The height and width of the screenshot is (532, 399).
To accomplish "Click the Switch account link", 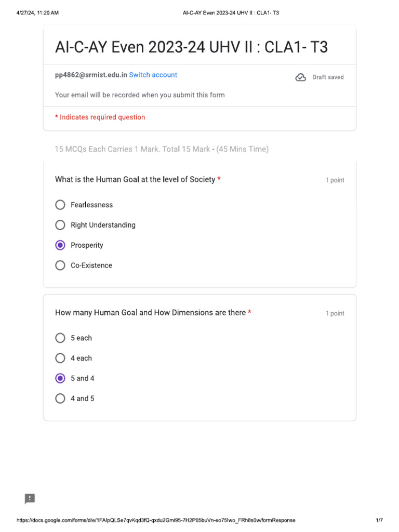I will tap(153, 75).
